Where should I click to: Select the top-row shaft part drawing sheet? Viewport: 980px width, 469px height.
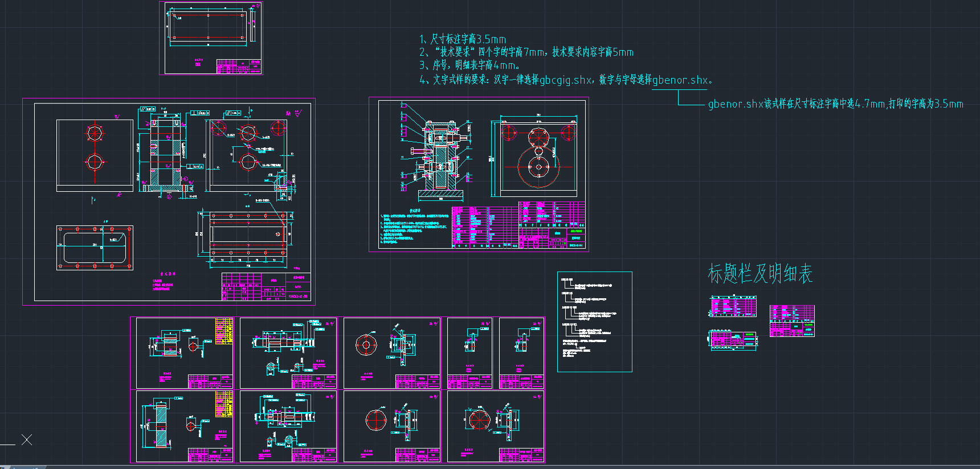tap(288, 353)
